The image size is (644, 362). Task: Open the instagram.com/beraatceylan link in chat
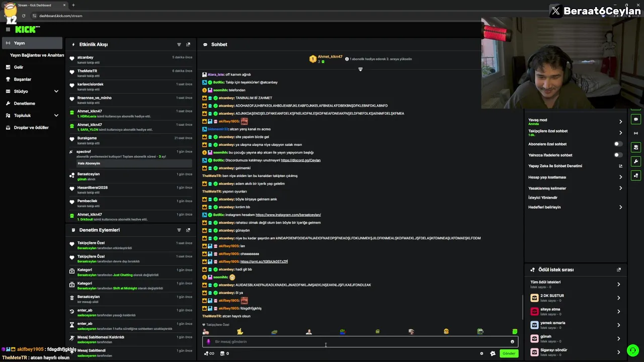288,215
